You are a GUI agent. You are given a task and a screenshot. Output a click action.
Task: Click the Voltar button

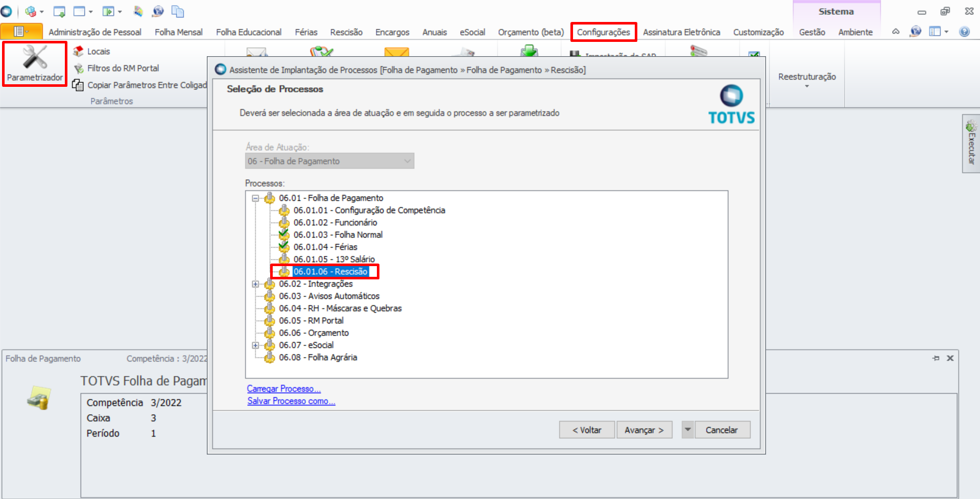587,430
